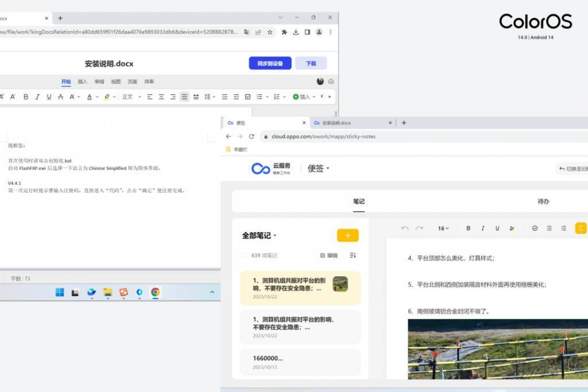Screen dimensions: 588x392
Task: Select the 插入 ribbon tab in Word
Action: pyautogui.click(x=82, y=81)
